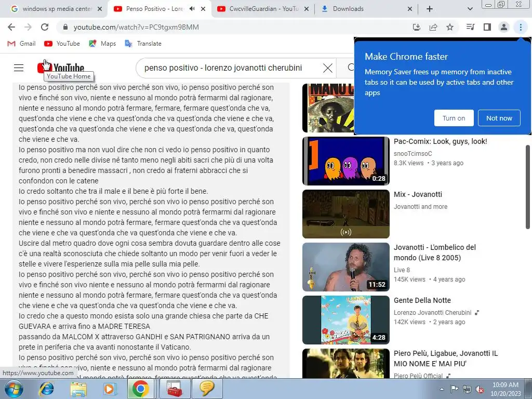Click the padlock site info icon
The width and height of the screenshot is (532, 399).
[x=65, y=27]
